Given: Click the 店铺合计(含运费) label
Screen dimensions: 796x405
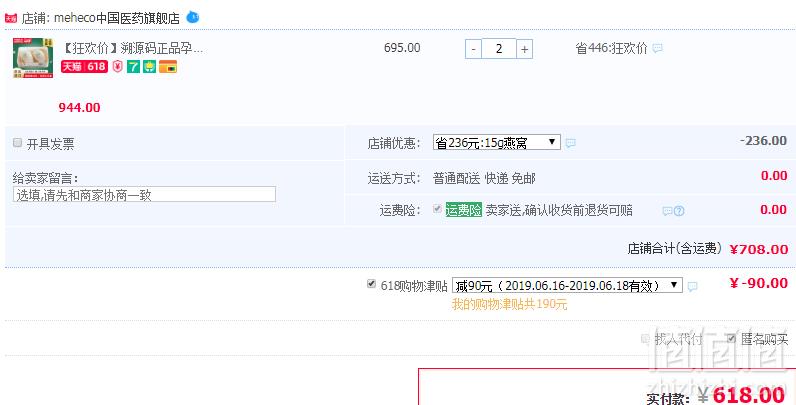Looking at the screenshot, I should click(675, 248).
